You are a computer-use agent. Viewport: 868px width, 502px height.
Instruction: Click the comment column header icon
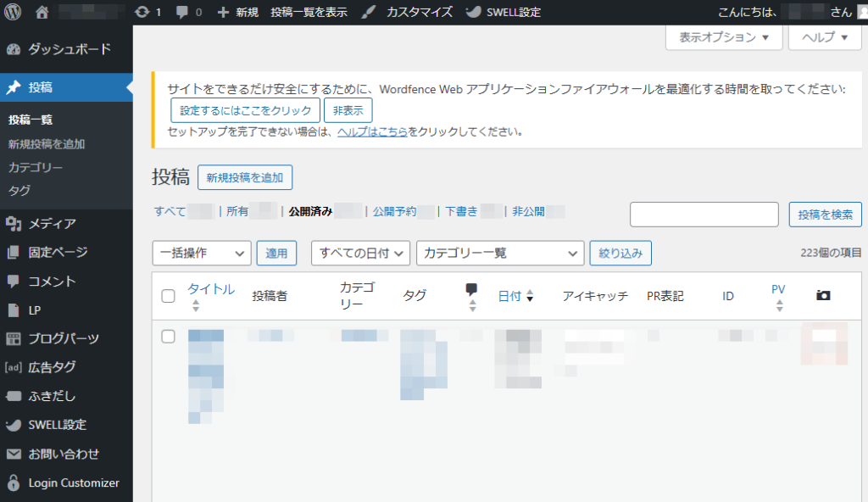[x=472, y=290]
